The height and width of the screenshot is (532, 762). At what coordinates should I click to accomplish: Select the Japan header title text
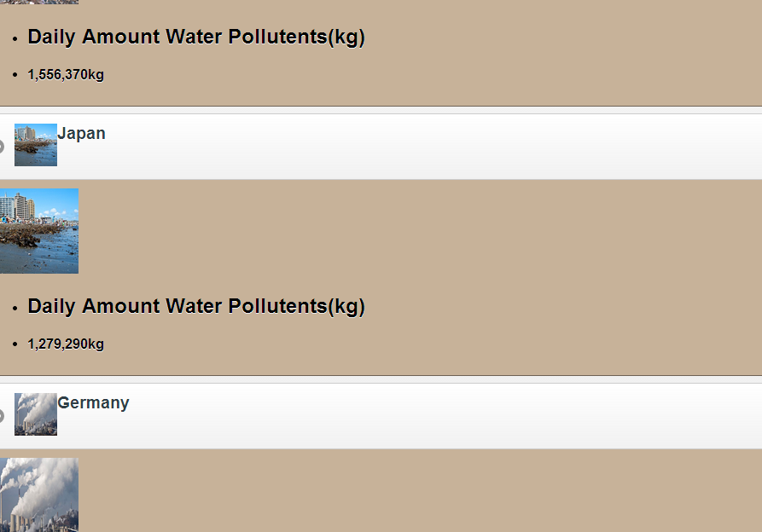pos(81,134)
